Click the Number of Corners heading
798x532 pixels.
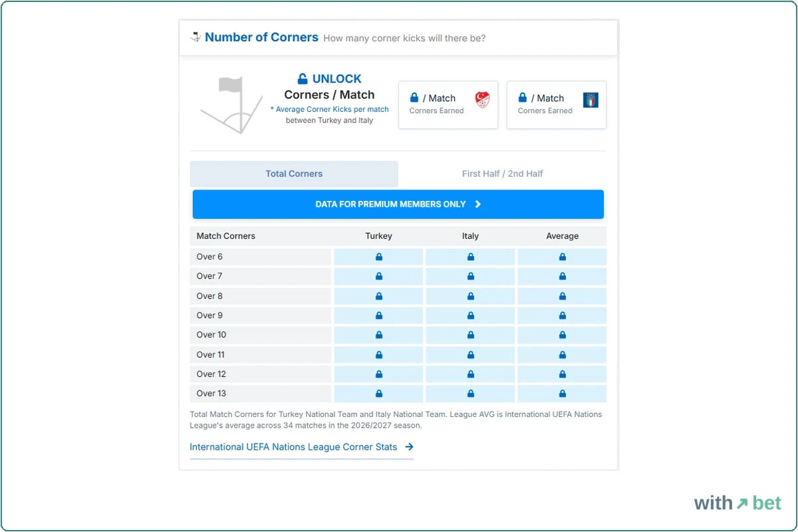coord(261,37)
